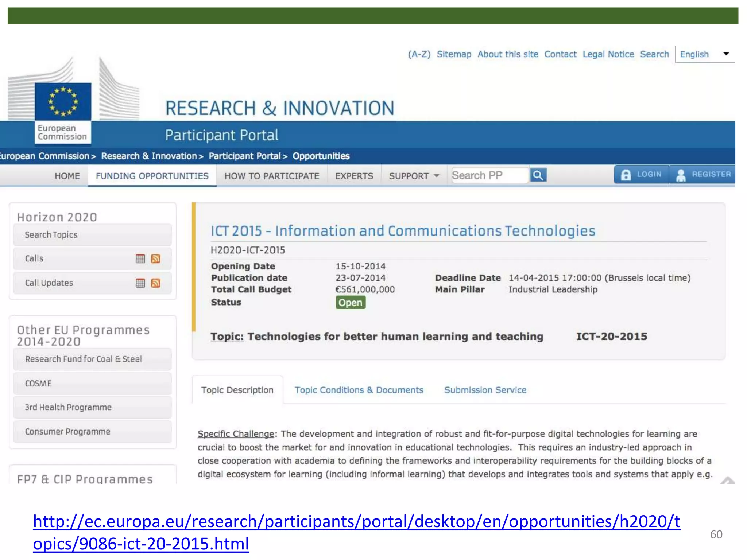
Task: Click into the Search PP field
Action: [x=490, y=175]
